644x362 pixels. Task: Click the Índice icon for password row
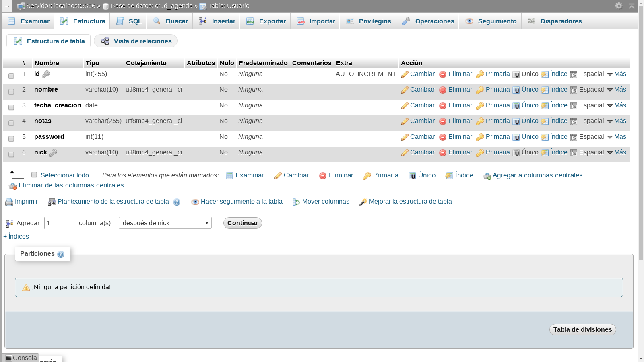(x=545, y=137)
